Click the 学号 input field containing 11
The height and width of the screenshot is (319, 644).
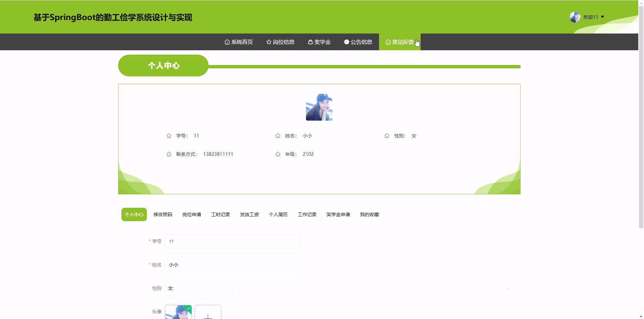(232, 241)
